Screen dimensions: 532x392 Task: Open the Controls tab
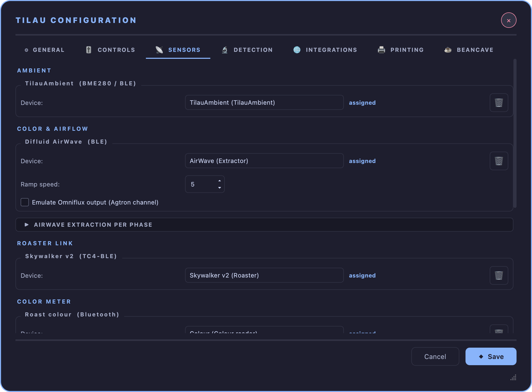tap(110, 50)
